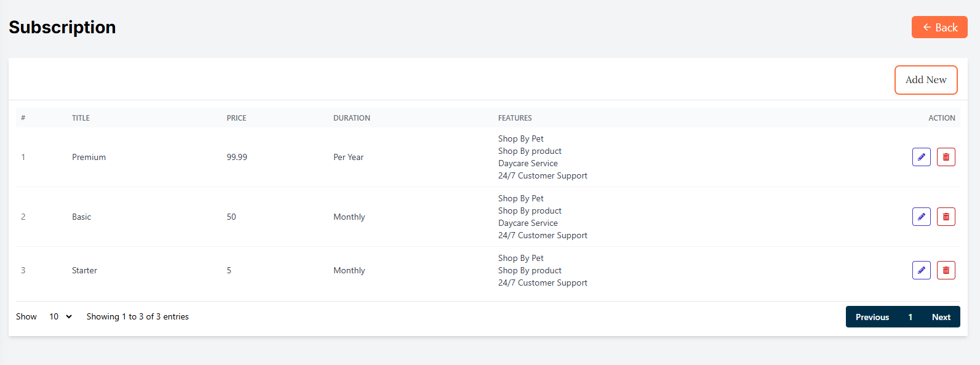The image size is (980, 365).
Task: Delete the Premium subscription row
Action: [946, 157]
